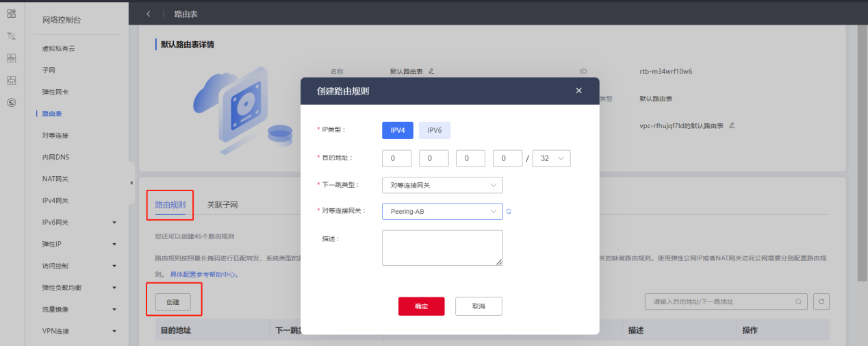Image resolution: width=868 pixels, height=346 pixels.
Task: Click the 确定 button
Action: point(422,306)
